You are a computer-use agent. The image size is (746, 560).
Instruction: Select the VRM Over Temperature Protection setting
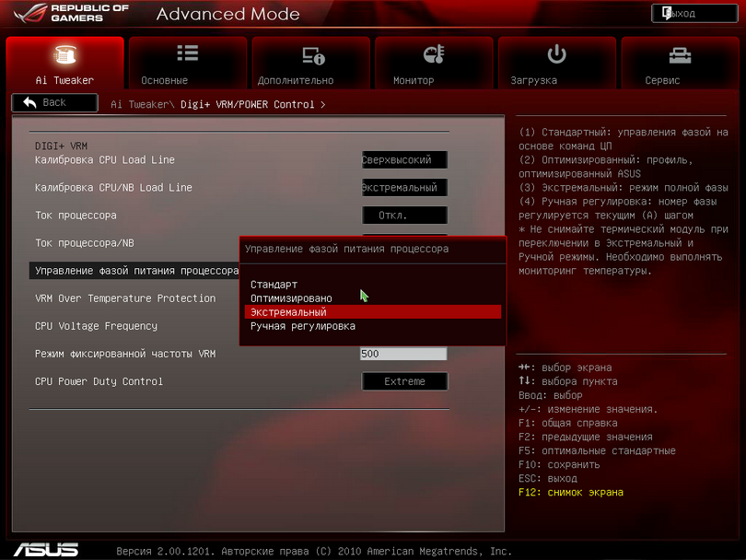pyautogui.click(x=125, y=298)
